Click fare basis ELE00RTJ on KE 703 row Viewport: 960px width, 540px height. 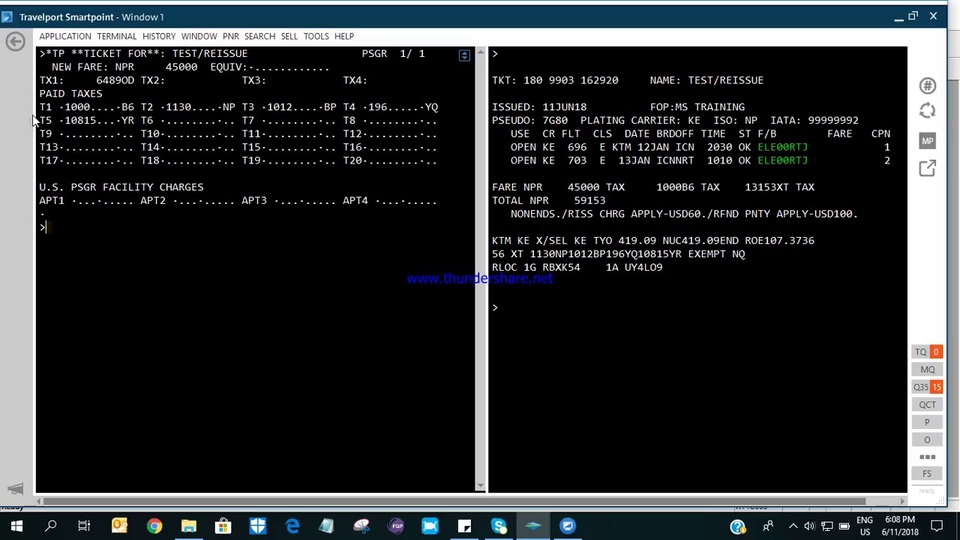click(x=782, y=160)
